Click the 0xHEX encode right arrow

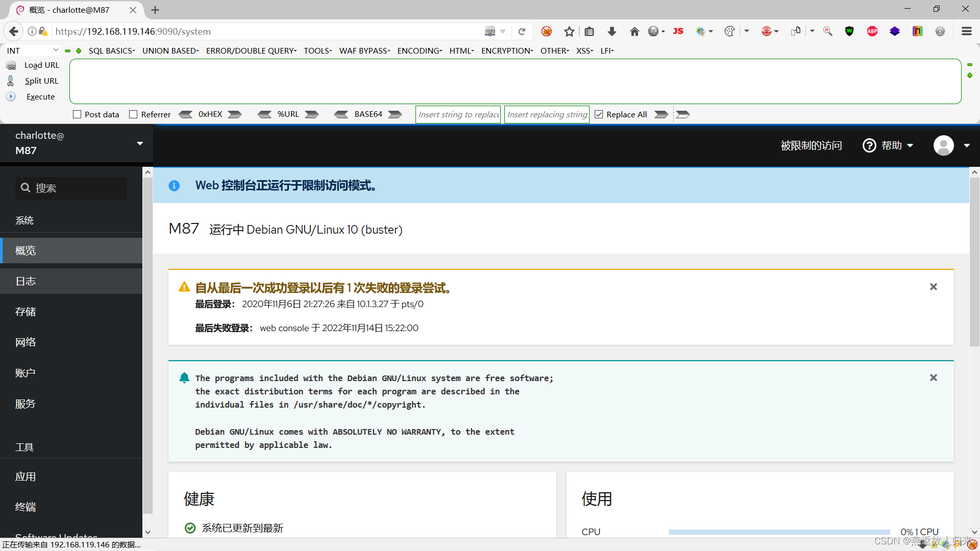coord(235,114)
